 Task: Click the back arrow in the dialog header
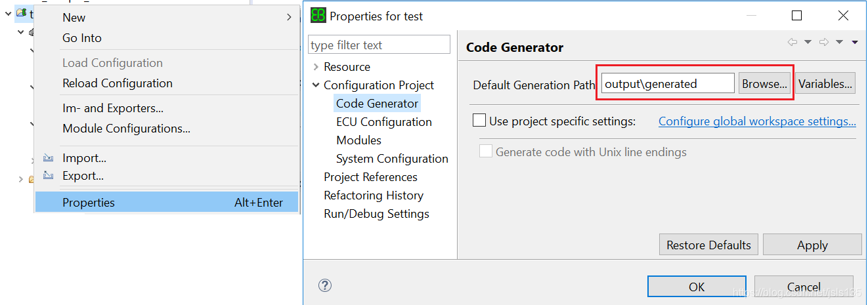[792, 43]
